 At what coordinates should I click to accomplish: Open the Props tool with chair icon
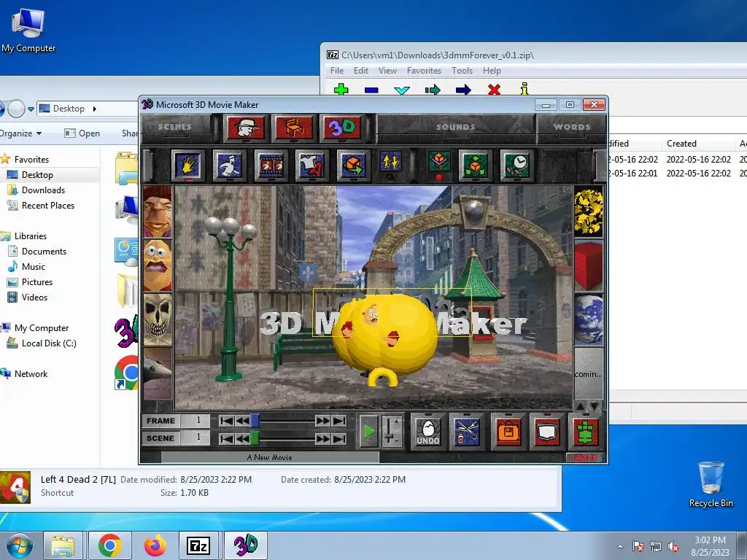pos(293,128)
